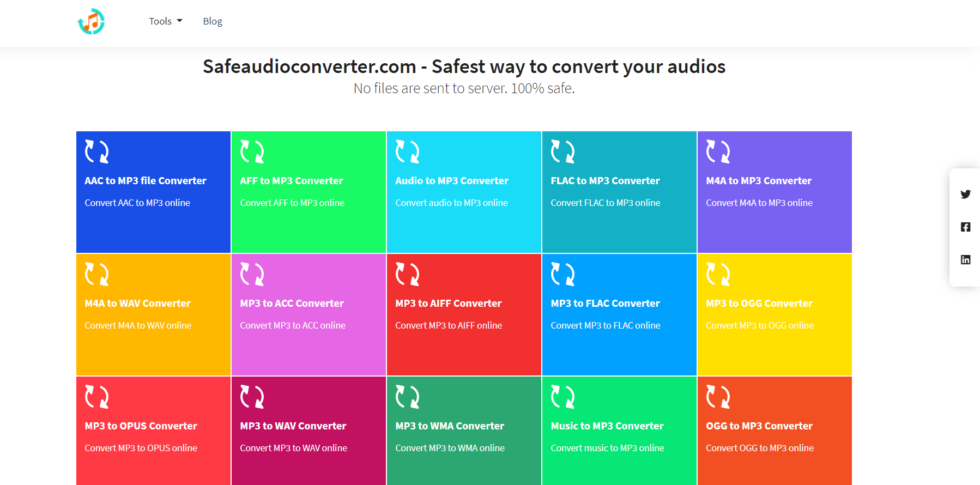Open MP3 to FLAC Converter link

point(605,304)
